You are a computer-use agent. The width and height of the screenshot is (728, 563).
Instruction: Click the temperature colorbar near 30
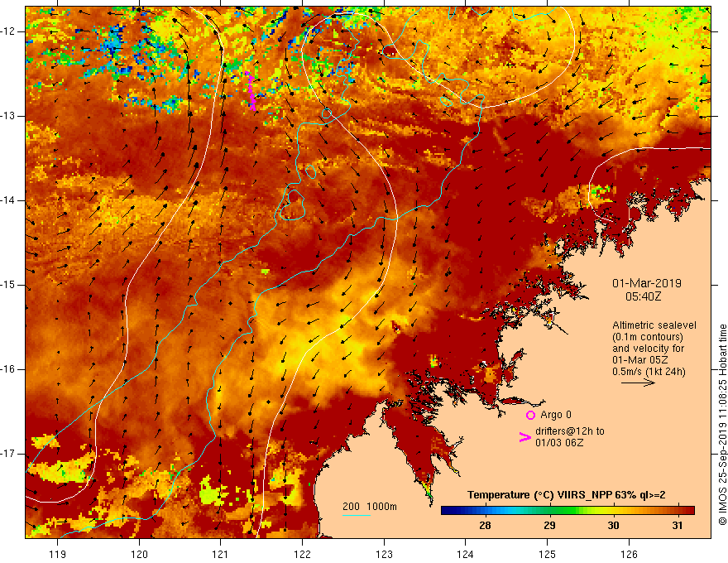point(613,511)
